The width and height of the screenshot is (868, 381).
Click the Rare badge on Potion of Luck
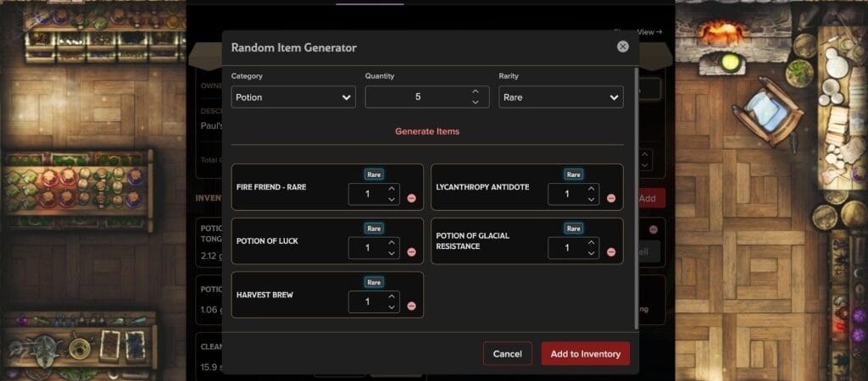pos(374,229)
